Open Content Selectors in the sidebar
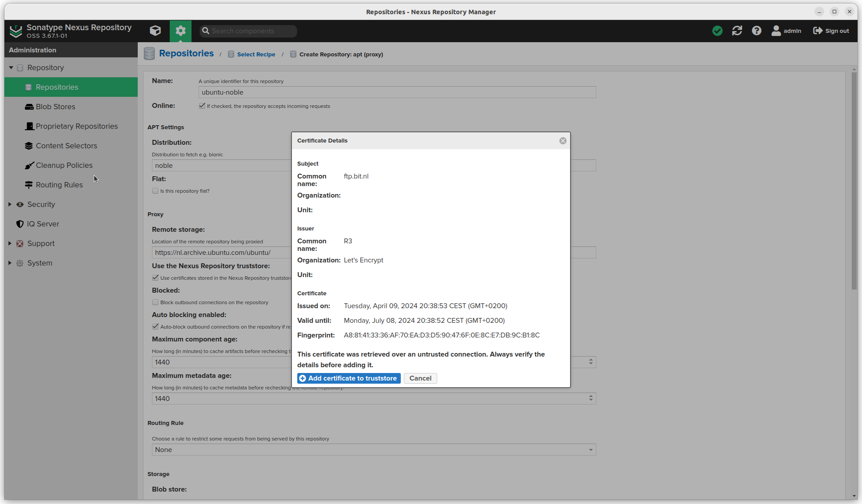 [71, 146]
